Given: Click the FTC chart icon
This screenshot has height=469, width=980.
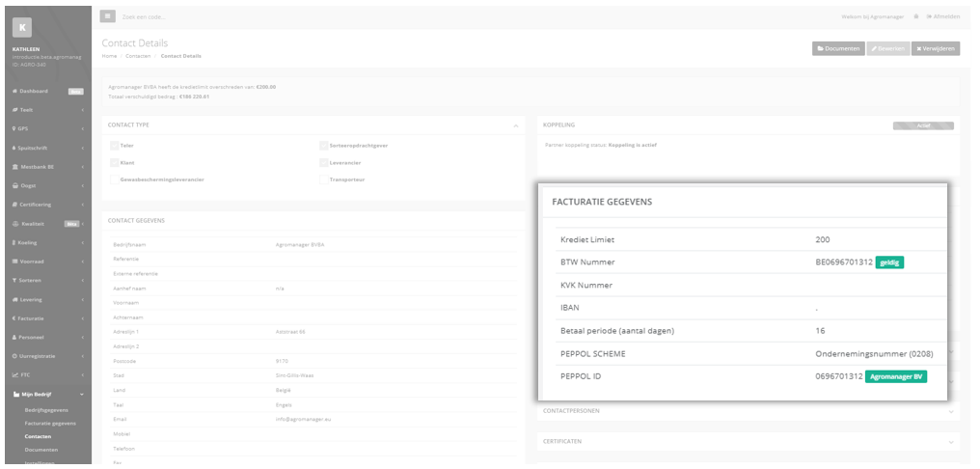Looking at the screenshot, I should click(15, 375).
